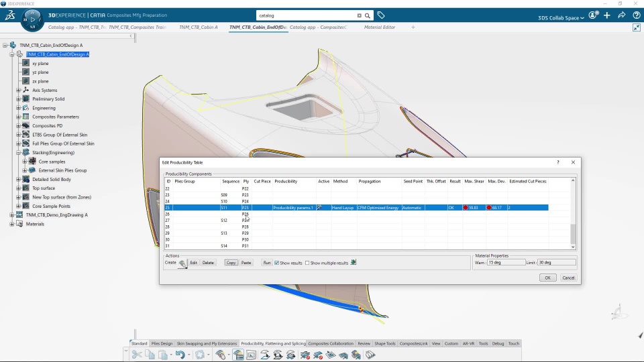
Task: Open the user profile icon
Action: click(593, 15)
